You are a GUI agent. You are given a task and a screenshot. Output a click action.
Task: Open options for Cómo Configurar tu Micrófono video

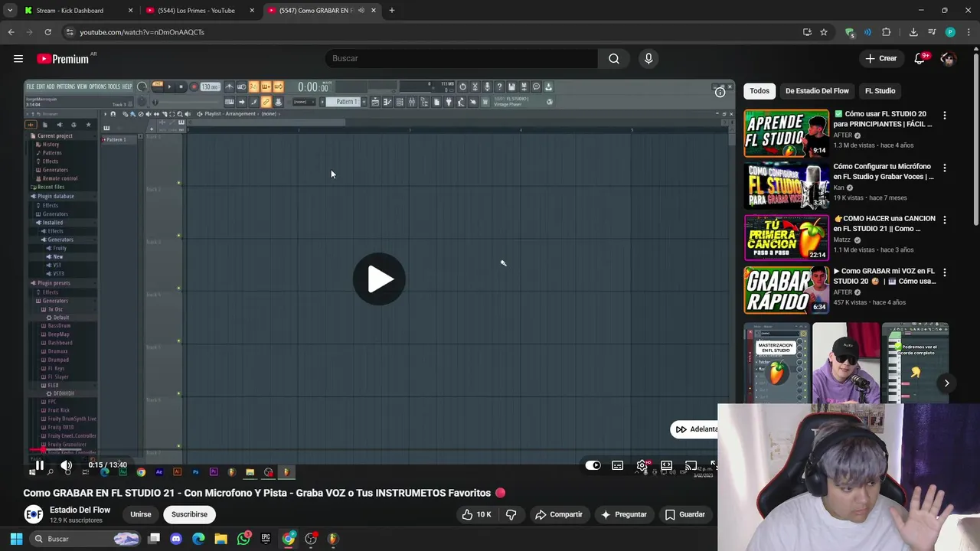944,168
